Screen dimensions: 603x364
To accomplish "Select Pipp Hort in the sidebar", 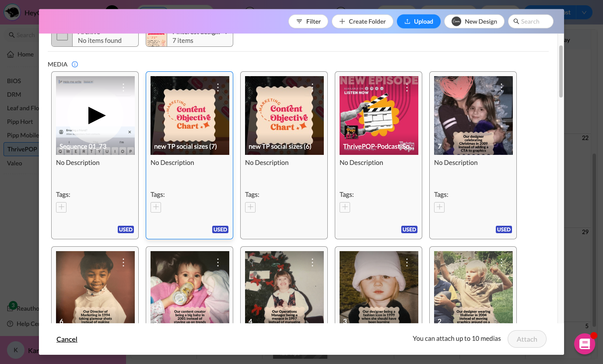I will [x=20, y=122].
